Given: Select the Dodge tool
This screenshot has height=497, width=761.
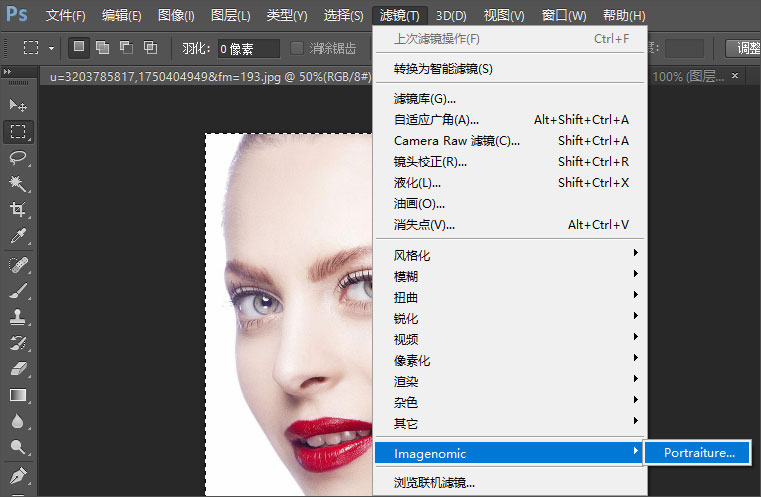Looking at the screenshot, I should tap(18, 447).
